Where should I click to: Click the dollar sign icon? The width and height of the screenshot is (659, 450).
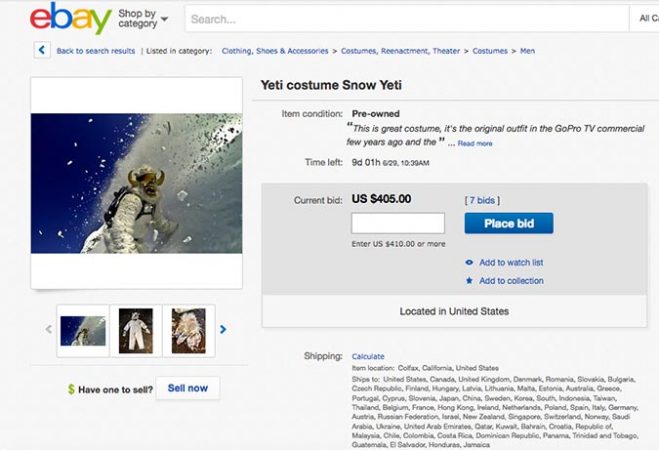click(72, 389)
